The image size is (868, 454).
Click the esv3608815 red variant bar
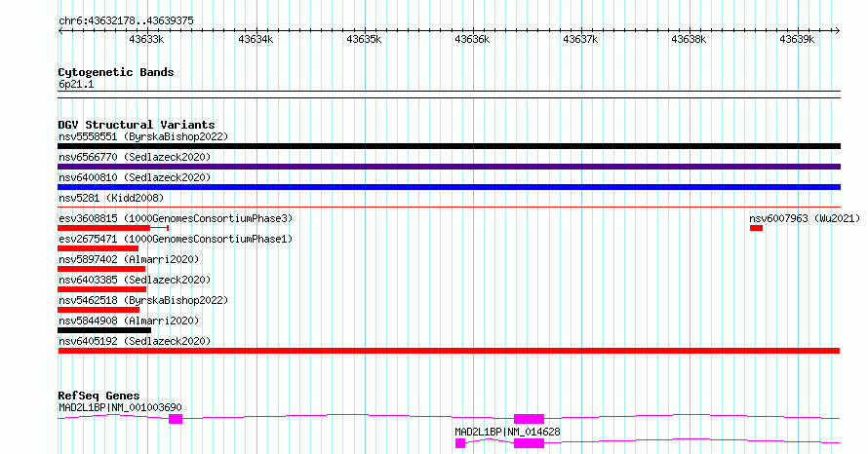(x=103, y=228)
